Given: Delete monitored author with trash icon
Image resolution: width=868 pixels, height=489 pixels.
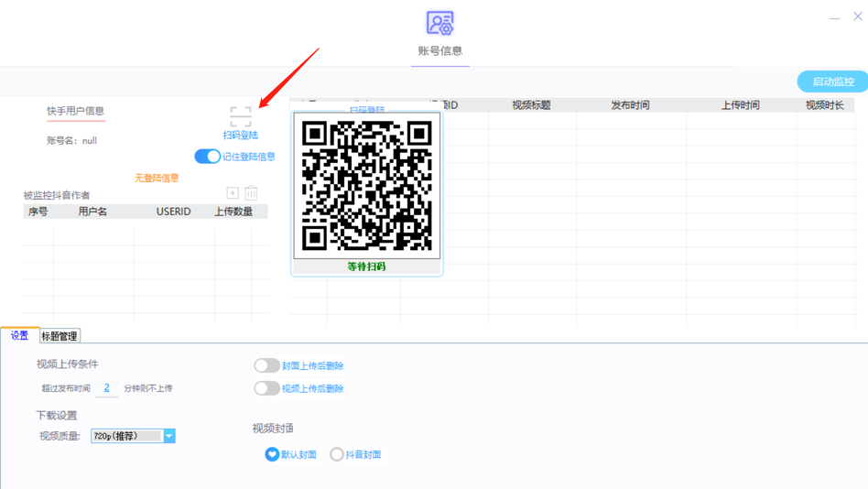Looking at the screenshot, I should tap(251, 192).
